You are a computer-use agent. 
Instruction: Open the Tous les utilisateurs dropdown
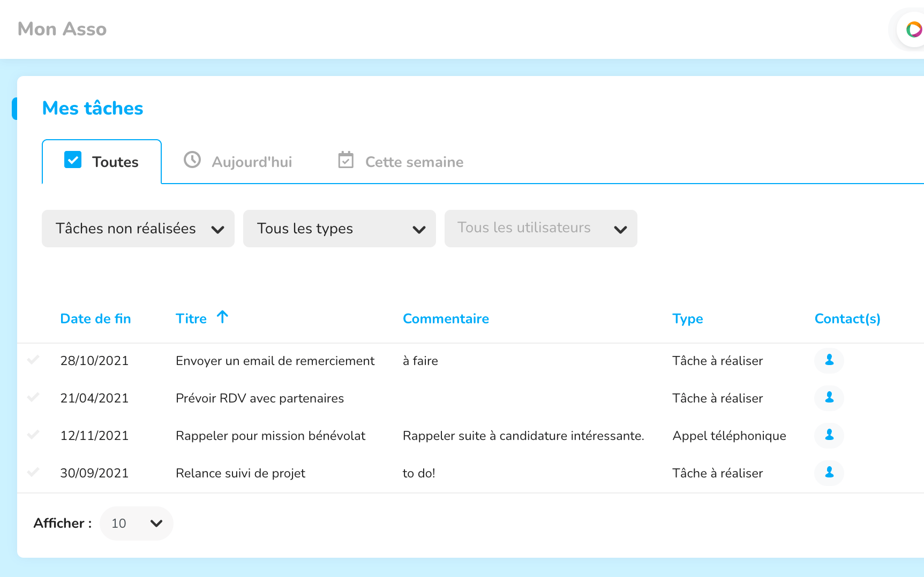click(541, 229)
